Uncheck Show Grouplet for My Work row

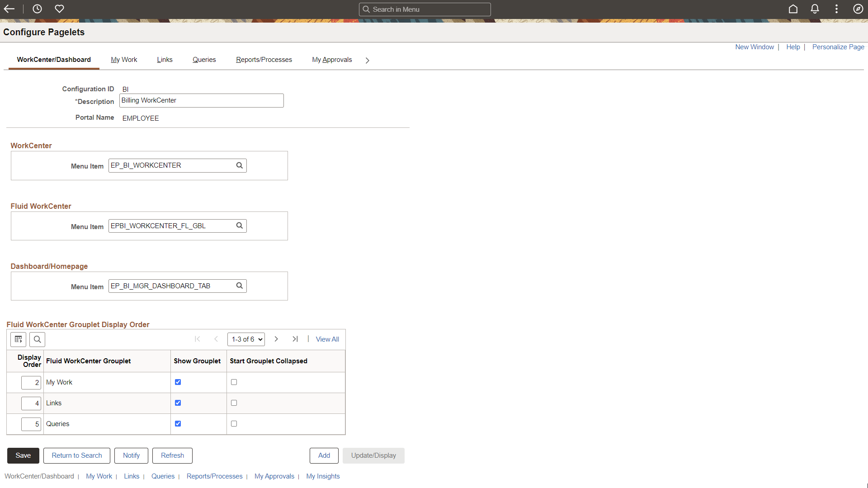(178, 382)
